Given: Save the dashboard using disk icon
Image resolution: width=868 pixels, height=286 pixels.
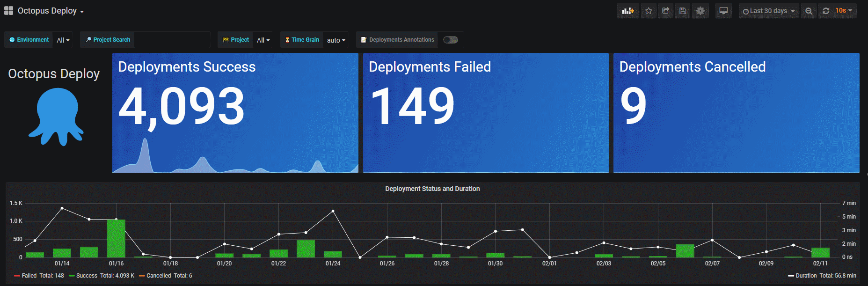Looking at the screenshot, I should (x=683, y=11).
